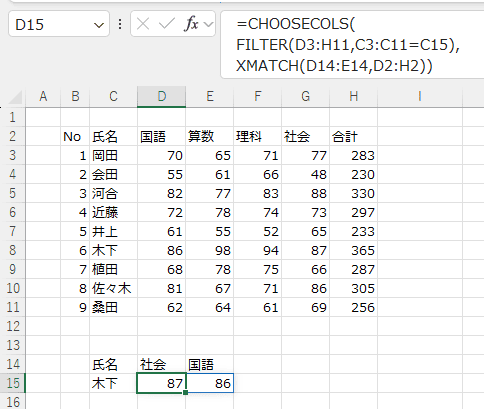Select column H header
Image resolution: width=484 pixels, height=409 pixels.
354,97
